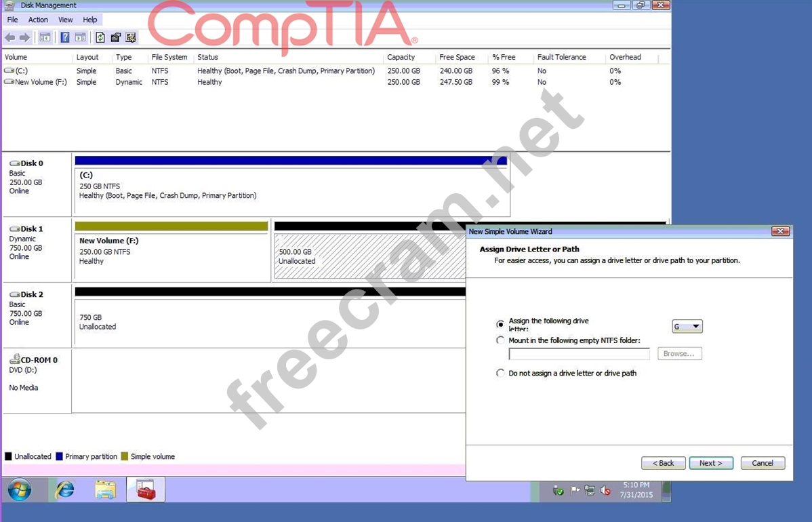Click the muted speaker volume tray icon
812x522 pixels.
605,490
